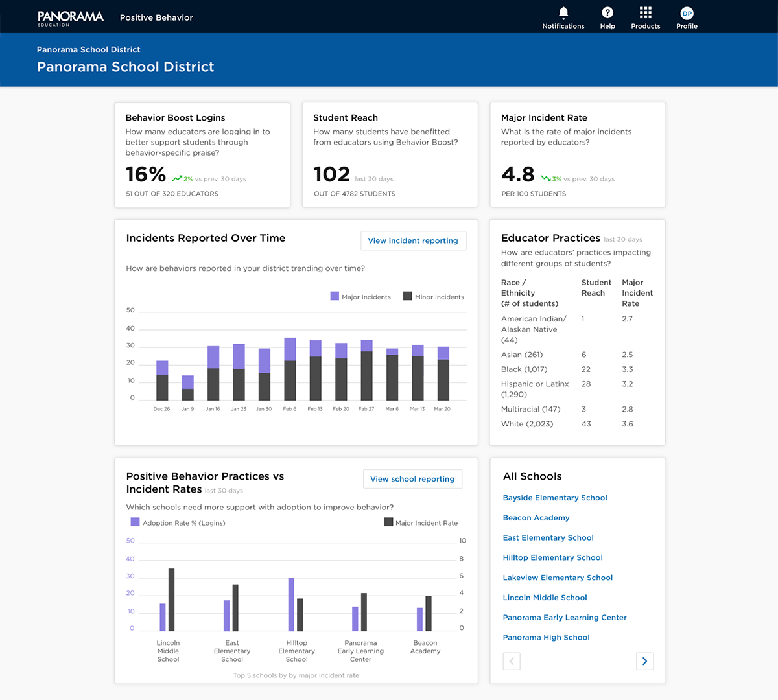778x700 pixels.
Task: Click Hilltop Elementary School purple adoption bar
Action: click(x=291, y=605)
